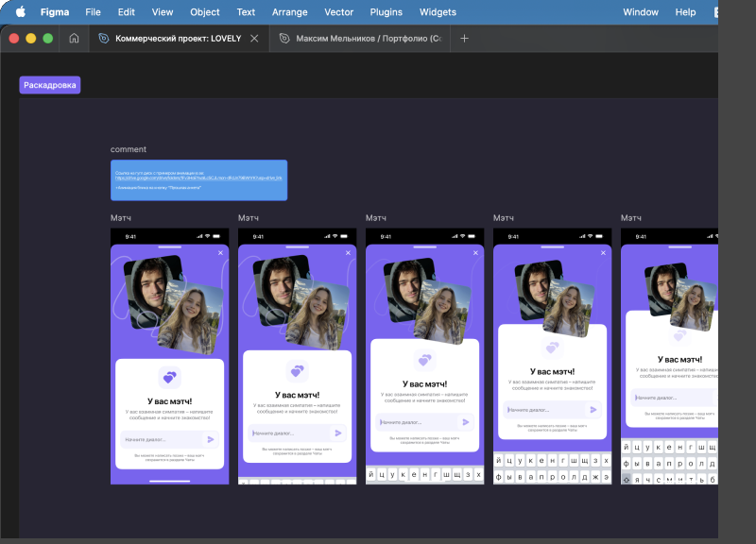Open the Apple menu
The image size is (756, 544).
21,12
